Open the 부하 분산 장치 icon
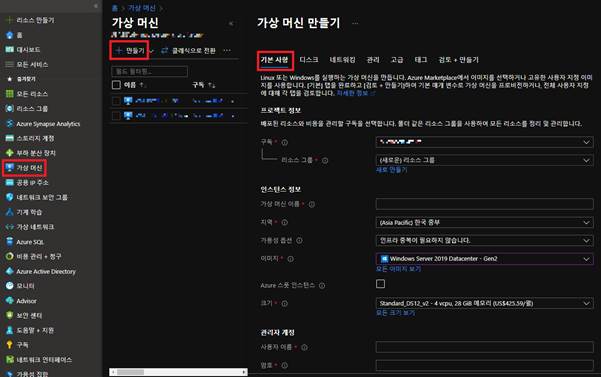This screenshot has width=601, height=377. [10, 153]
